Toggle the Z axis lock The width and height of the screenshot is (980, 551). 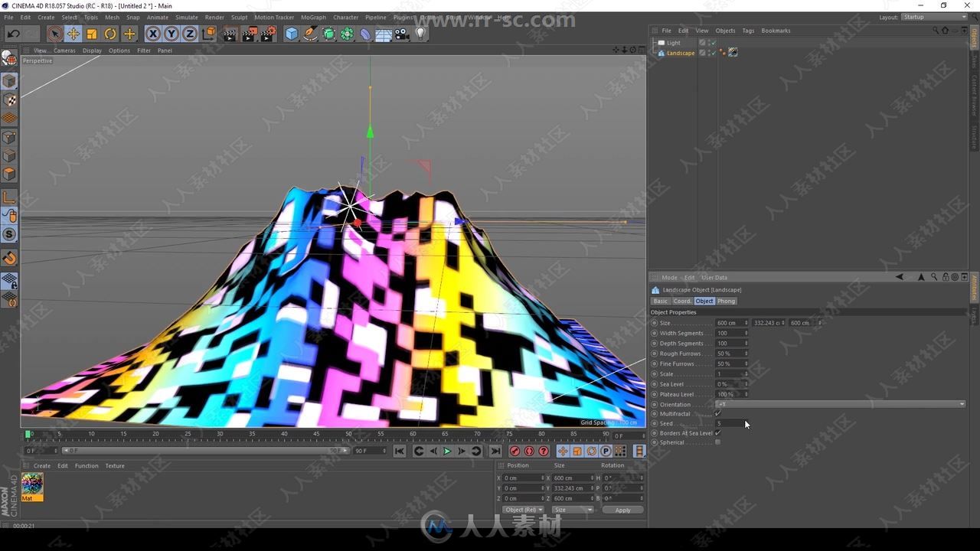[190, 34]
